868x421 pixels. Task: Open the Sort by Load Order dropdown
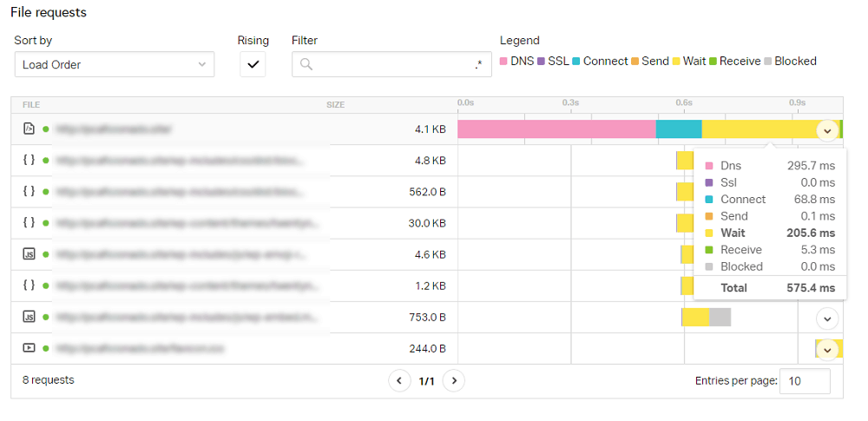click(x=115, y=64)
